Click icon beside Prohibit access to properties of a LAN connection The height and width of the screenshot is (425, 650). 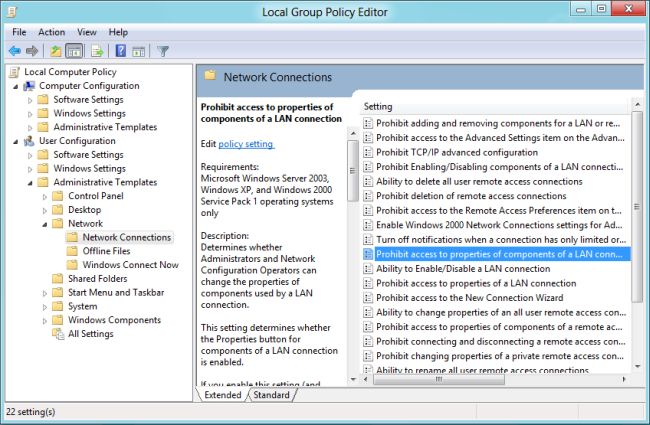(x=368, y=283)
